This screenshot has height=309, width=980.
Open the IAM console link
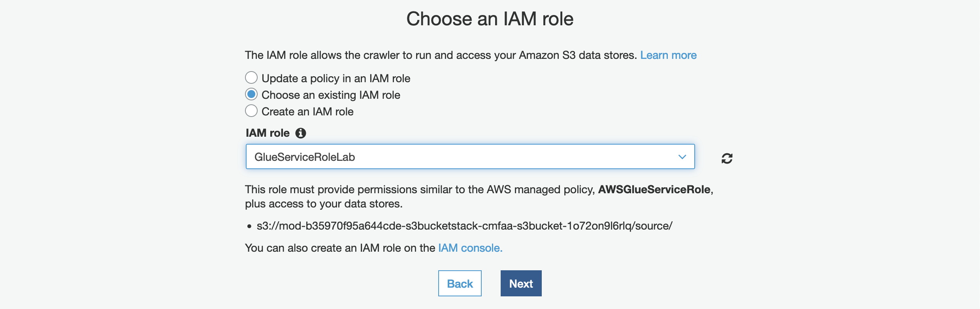click(x=470, y=248)
